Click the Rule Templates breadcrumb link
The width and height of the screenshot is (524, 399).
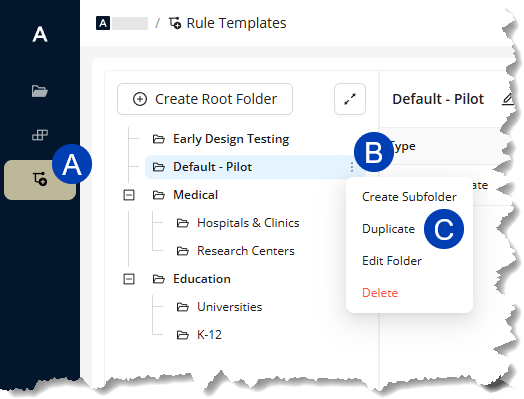236,23
